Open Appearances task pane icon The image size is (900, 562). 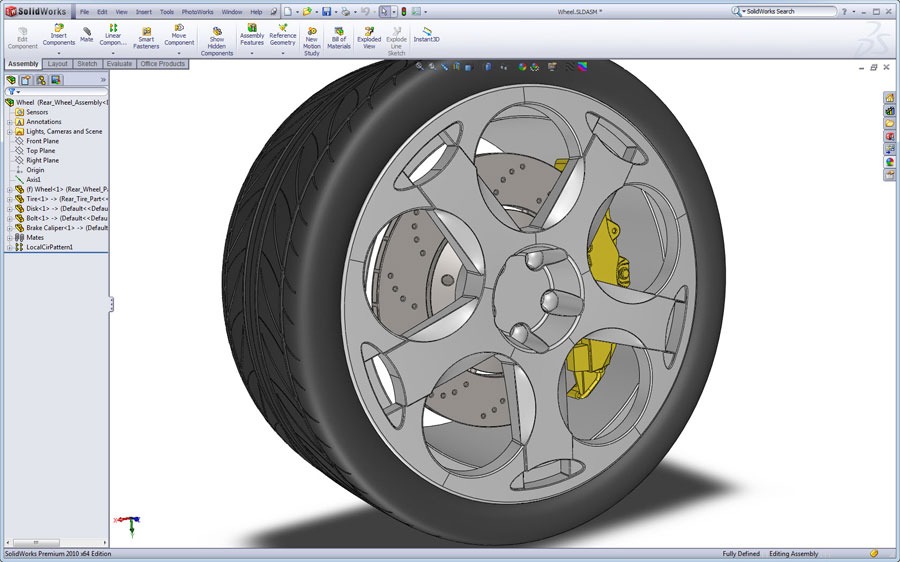(889, 162)
